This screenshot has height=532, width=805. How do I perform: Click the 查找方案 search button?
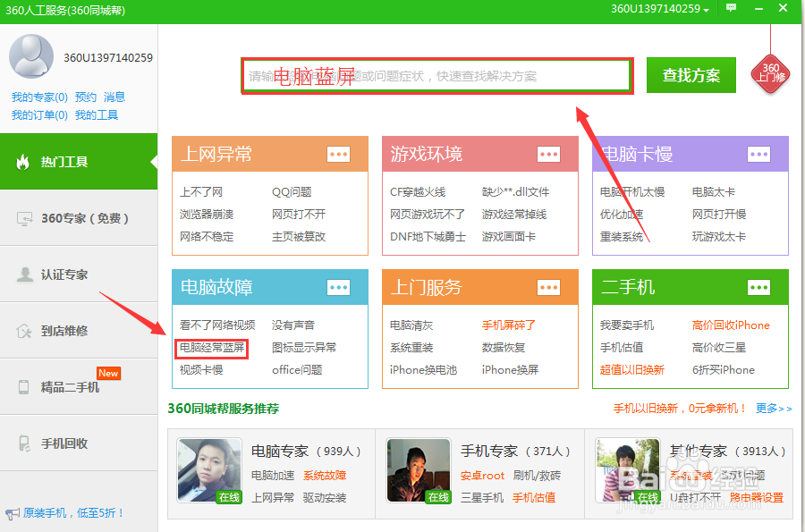[691, 75]
